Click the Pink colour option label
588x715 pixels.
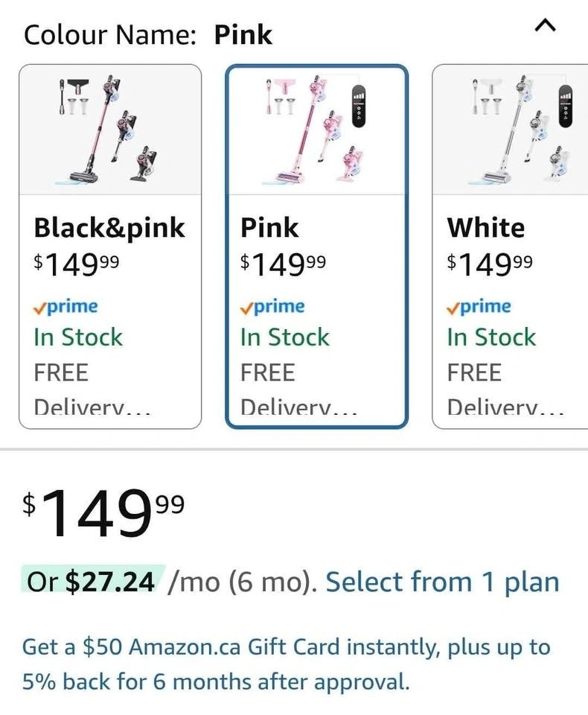click(269, 228)
